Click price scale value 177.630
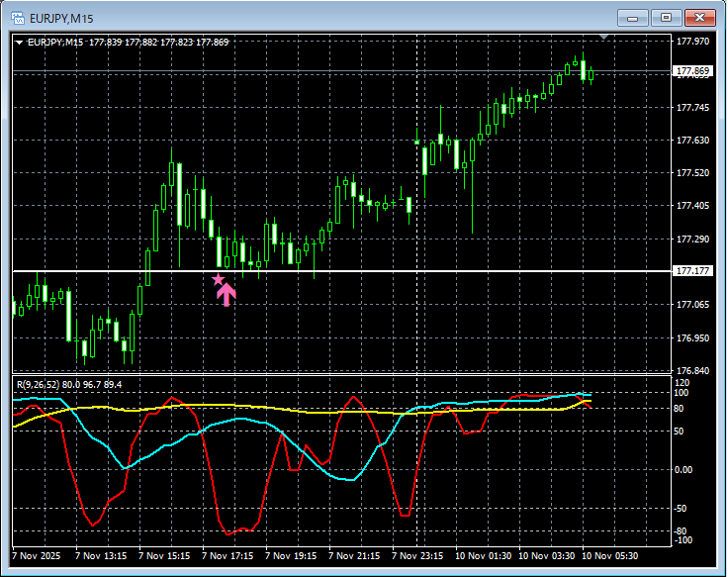This screenshot has height=577, width=728. [692, 141]
